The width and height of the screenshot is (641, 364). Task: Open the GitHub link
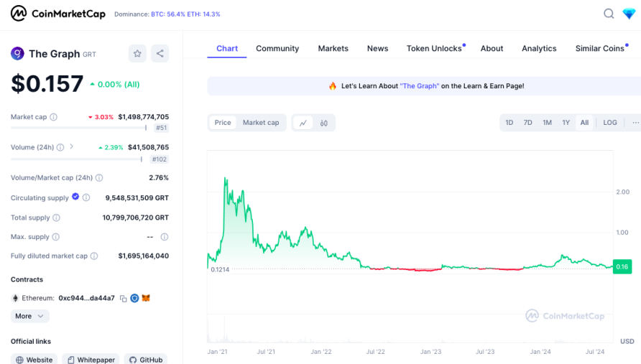point(146,360)
